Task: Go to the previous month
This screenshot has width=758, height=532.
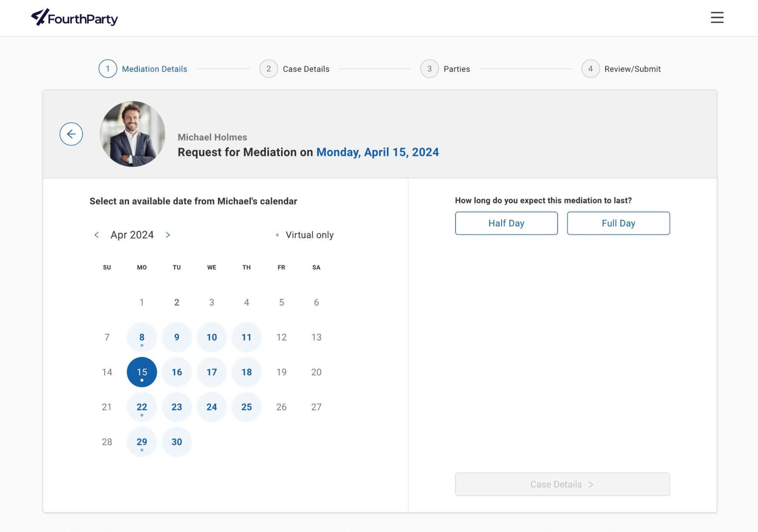Action: coord(96,235)
